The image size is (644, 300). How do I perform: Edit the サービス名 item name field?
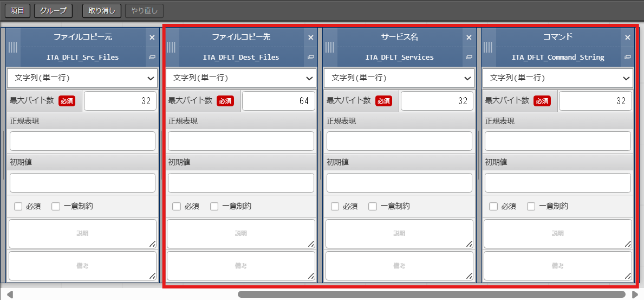click(400, 37)
